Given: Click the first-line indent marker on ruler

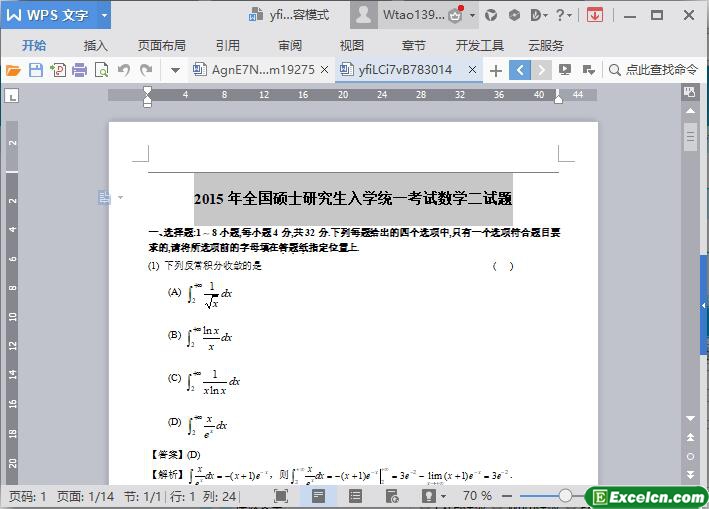Looking at the screenshot, I should click(x=147, y=92).
